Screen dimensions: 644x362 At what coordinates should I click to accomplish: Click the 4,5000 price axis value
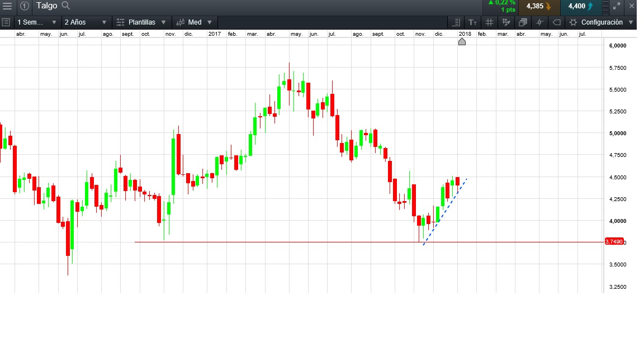pos(618,177)
